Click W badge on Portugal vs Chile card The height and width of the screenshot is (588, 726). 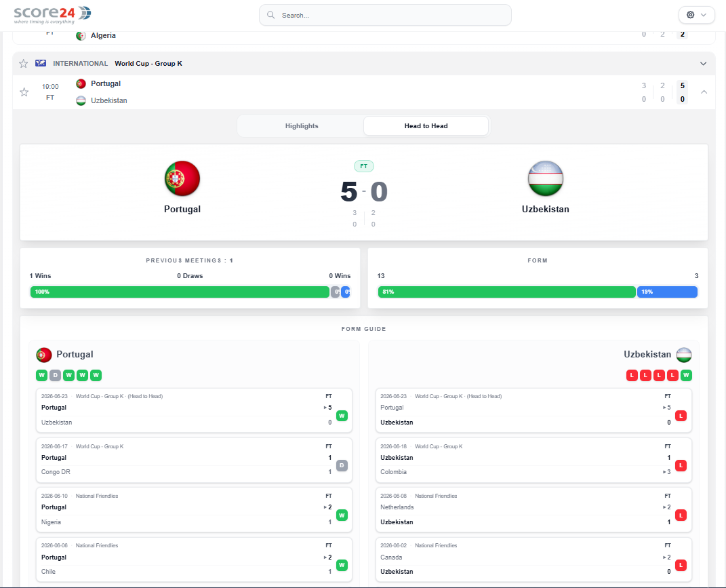tap(342, 566)
